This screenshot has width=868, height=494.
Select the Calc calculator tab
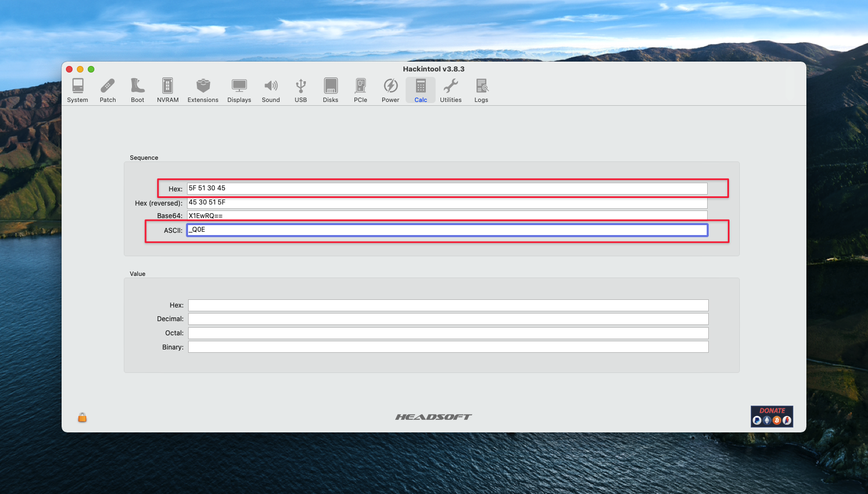point(420,90)
